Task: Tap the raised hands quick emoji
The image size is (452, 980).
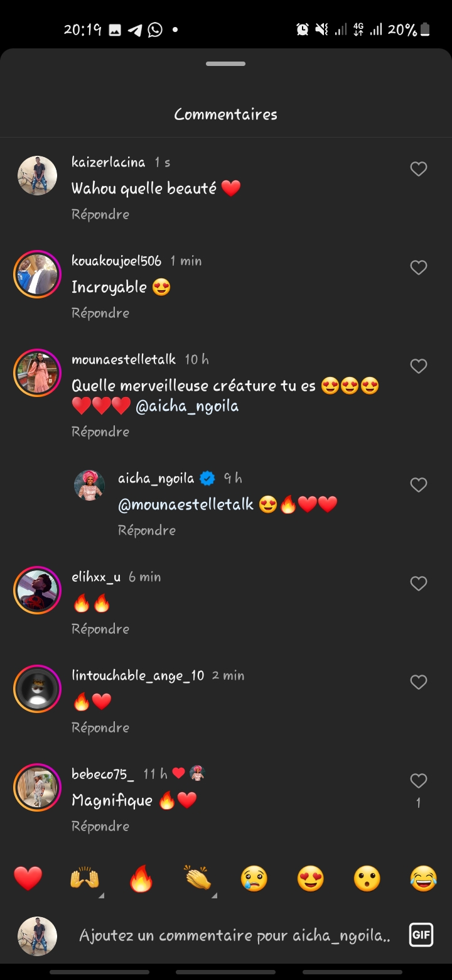Action: point(85,878)
